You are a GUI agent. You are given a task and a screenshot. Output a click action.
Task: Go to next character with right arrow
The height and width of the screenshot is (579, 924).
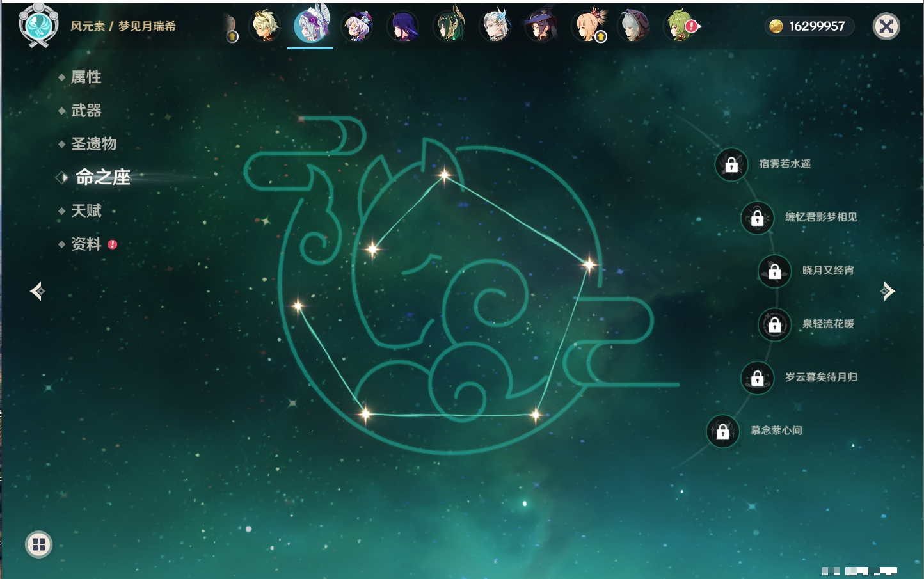point(888,291)
